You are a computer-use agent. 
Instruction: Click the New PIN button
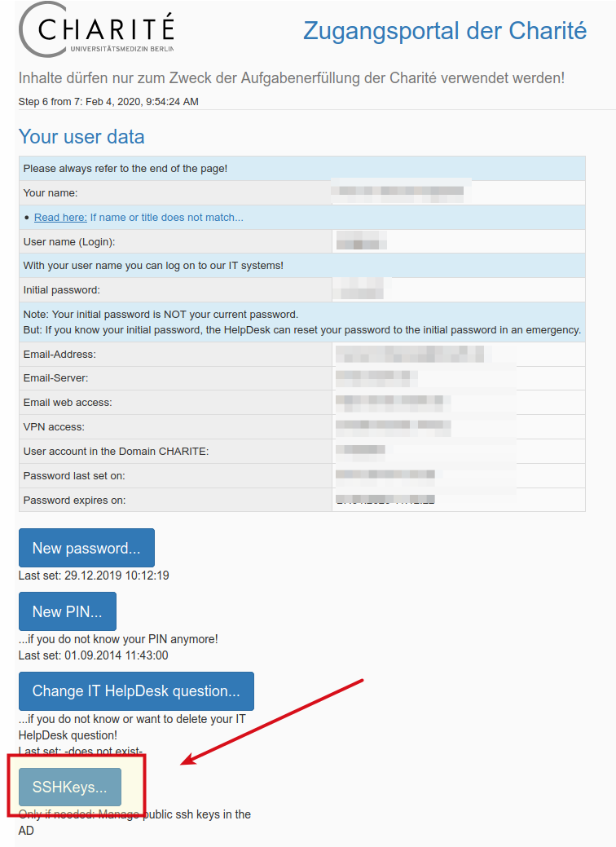68,611
